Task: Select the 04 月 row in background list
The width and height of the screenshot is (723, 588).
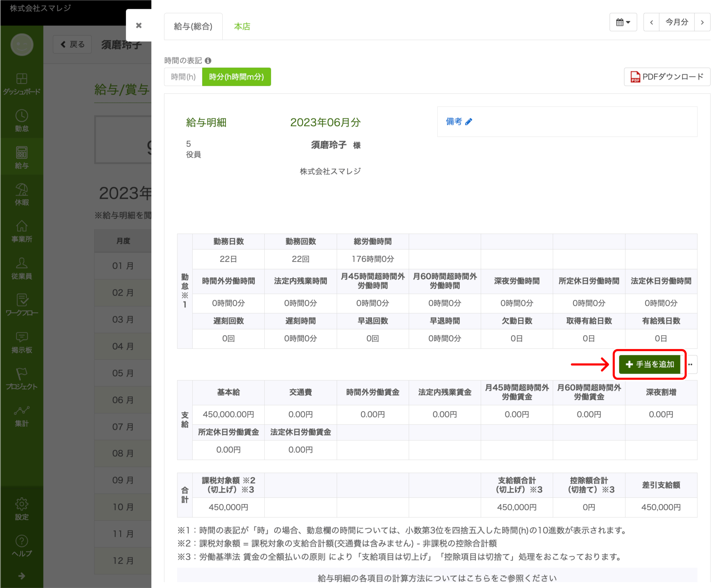Action: 123,346
